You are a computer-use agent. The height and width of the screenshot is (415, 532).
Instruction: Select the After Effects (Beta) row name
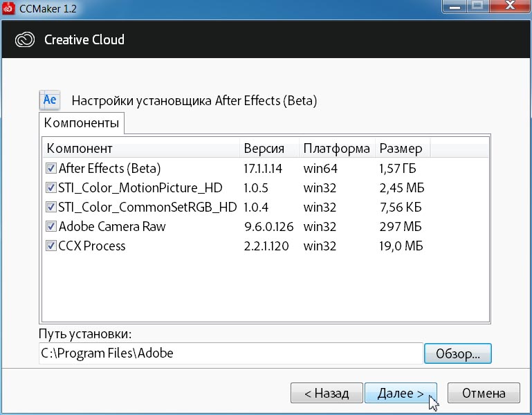(109, 168)
